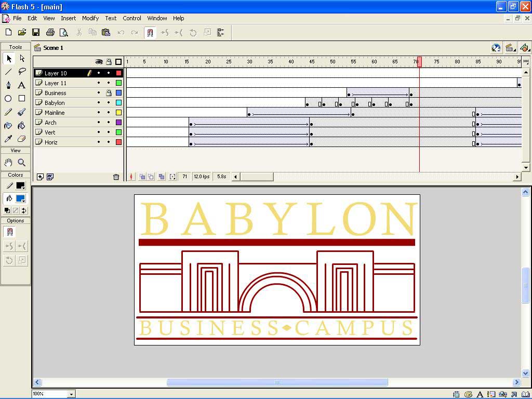The width and height of the screenshot is (532, 399).
Task: Open the Edit menu
Action: pyautogui.click(x=32, y=18)
